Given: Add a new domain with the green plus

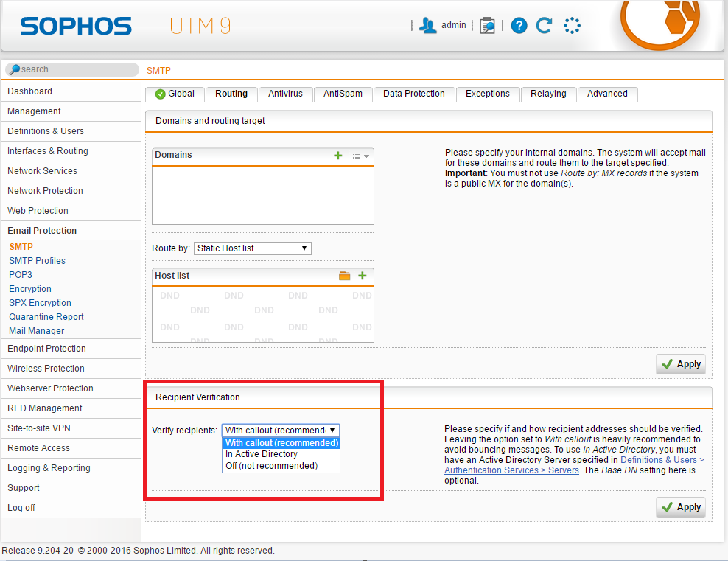Looking at the screenshot, I should point(338,155).
